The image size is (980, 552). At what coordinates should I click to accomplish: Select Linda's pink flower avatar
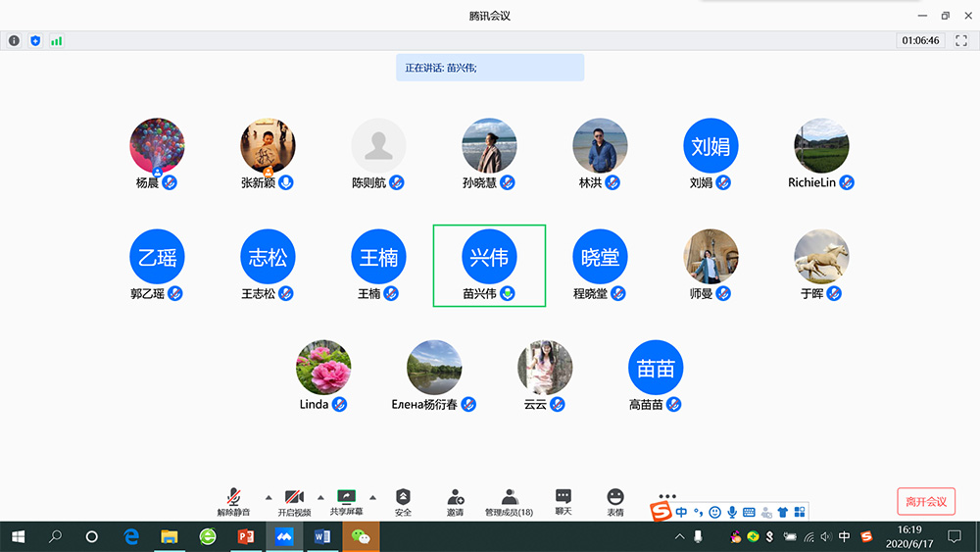(323, 368)
